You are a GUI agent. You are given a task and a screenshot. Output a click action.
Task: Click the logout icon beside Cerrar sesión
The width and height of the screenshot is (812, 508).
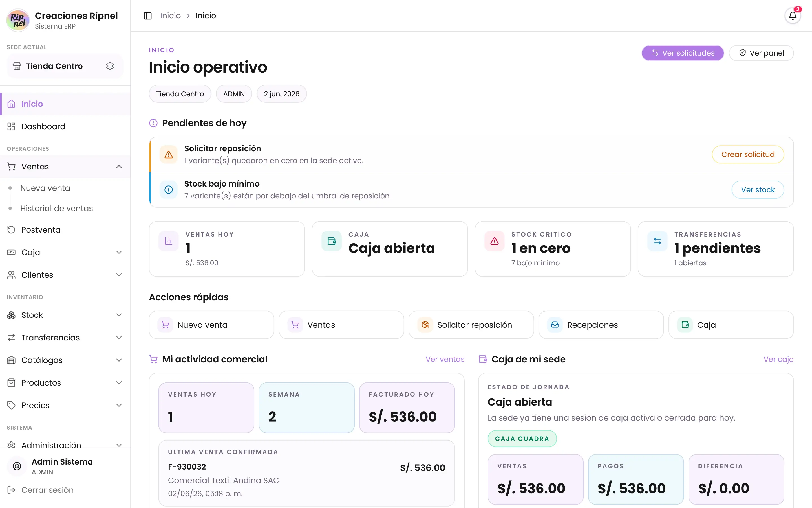[11, 490]
